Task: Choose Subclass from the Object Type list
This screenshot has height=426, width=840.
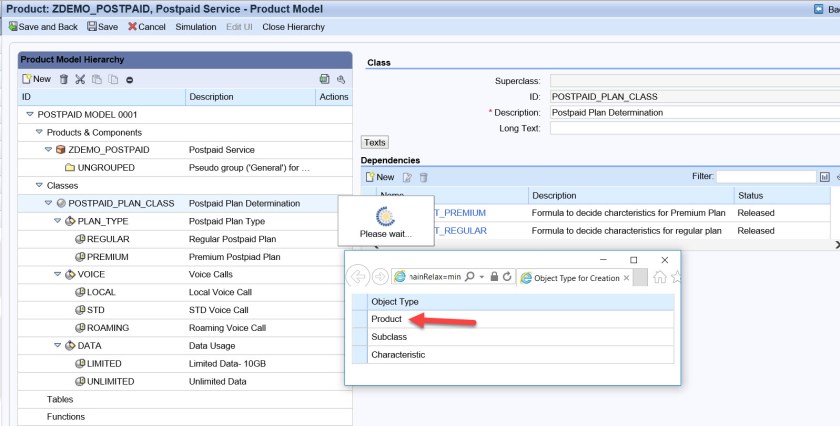Action: [x=391, y=337]
